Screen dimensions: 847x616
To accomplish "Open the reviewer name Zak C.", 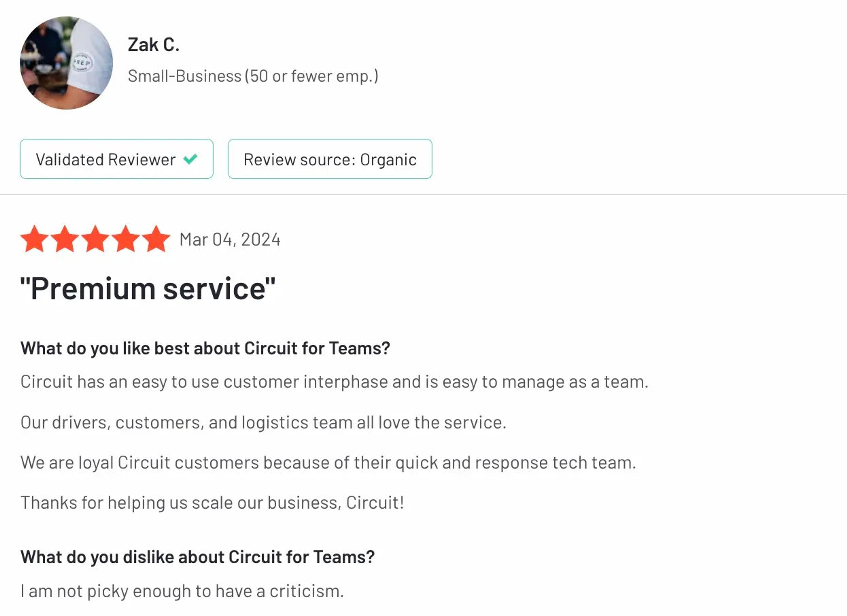I will (x=154, y=44).
